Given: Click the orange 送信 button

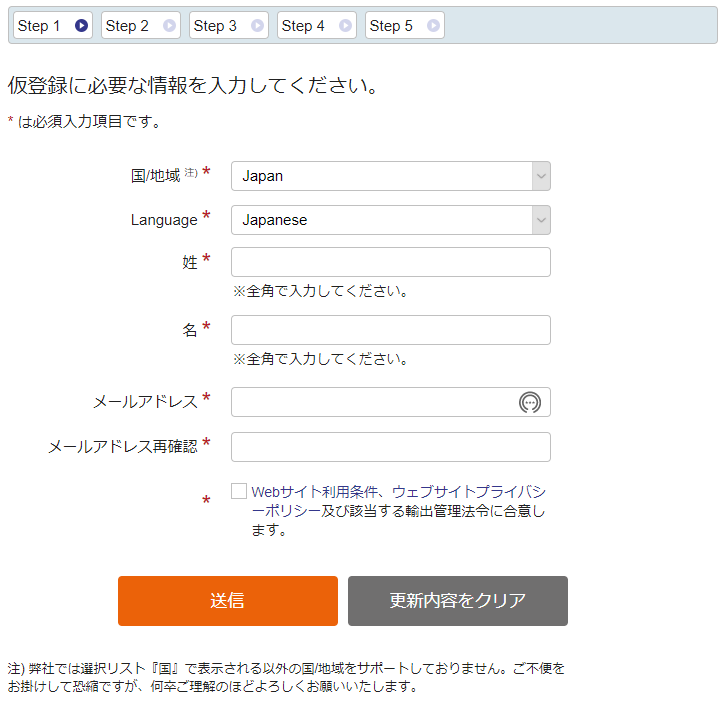Looking at the screenshot, I should click(228, 601).
